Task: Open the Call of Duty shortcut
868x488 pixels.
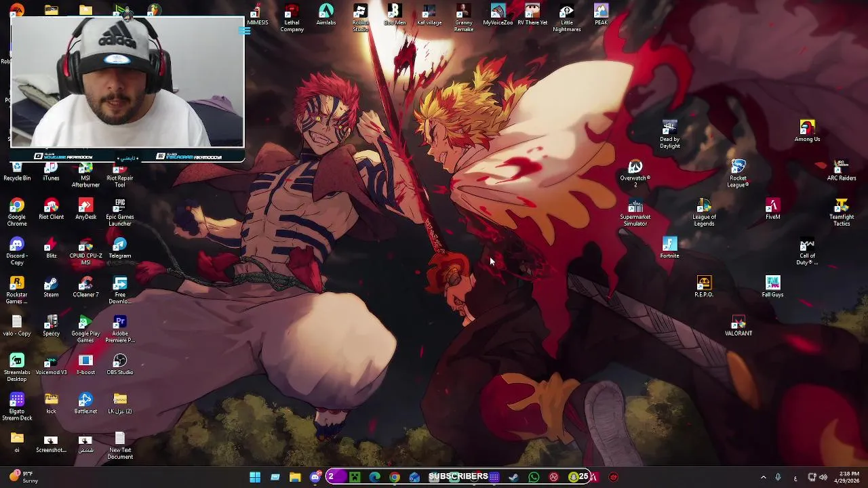Action: point(807,251)
